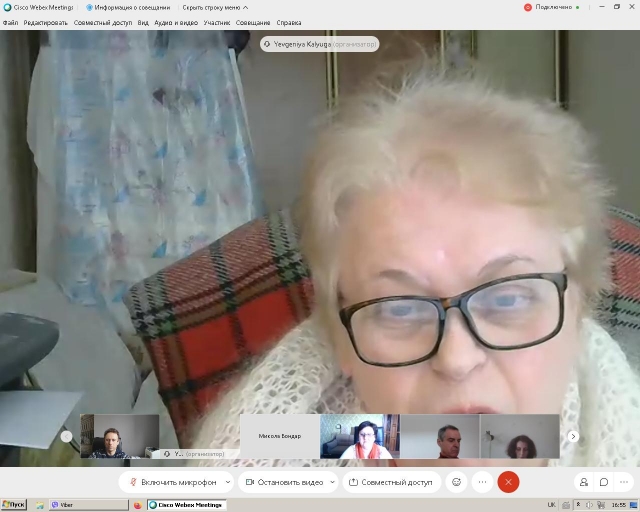Viewport: 640px width, 512px height.
Task: Open the chat panel icon
Action: 604,482
